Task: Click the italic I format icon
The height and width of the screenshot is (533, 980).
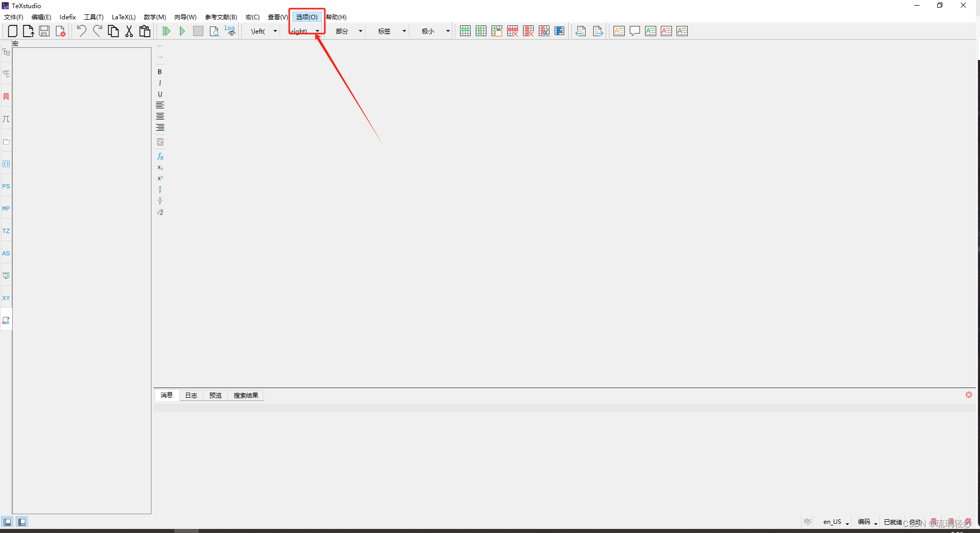Action: [160, 83]
